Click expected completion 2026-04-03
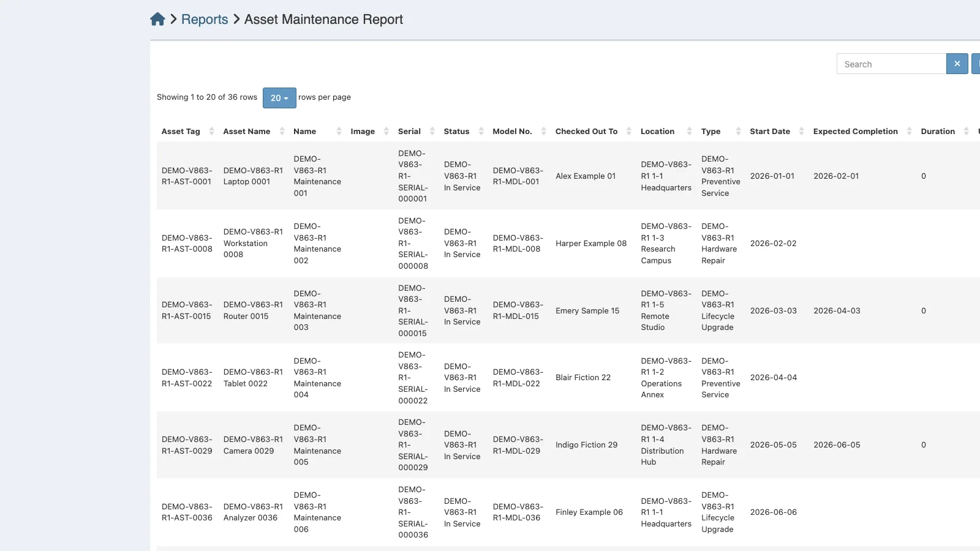 [x=837, y=311]
